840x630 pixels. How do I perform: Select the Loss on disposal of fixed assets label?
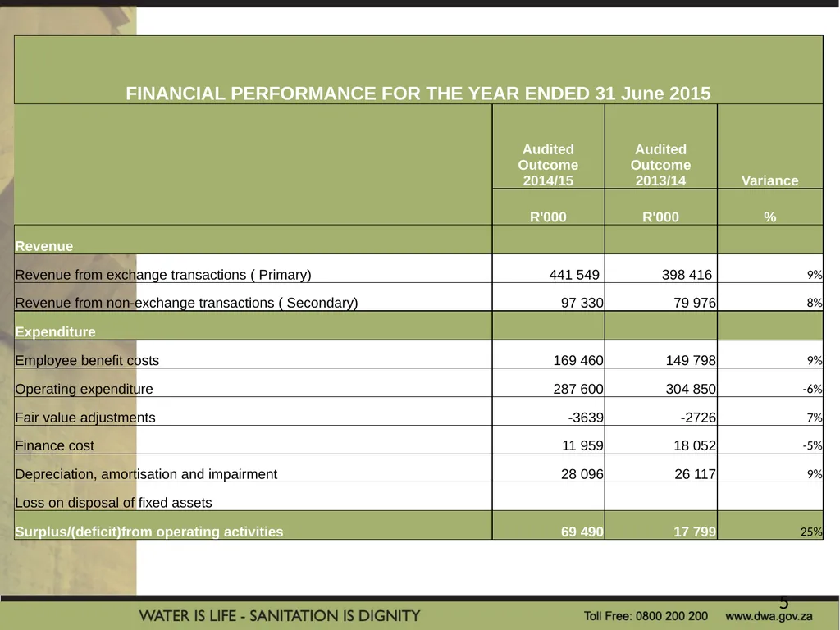click(x=113, y=503)
